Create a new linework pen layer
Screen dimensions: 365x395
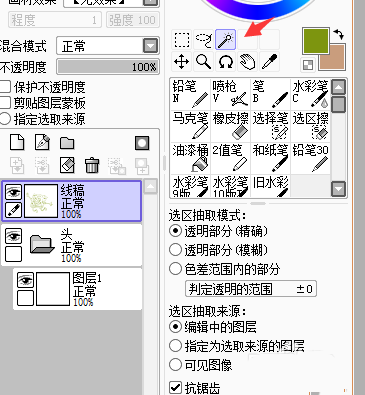coord(42,142)
